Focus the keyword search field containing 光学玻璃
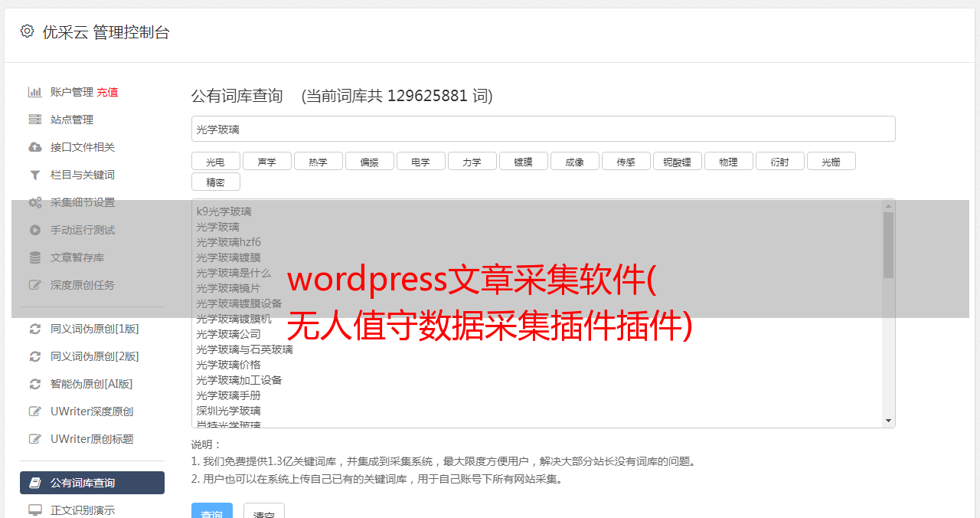 [543, 129]
